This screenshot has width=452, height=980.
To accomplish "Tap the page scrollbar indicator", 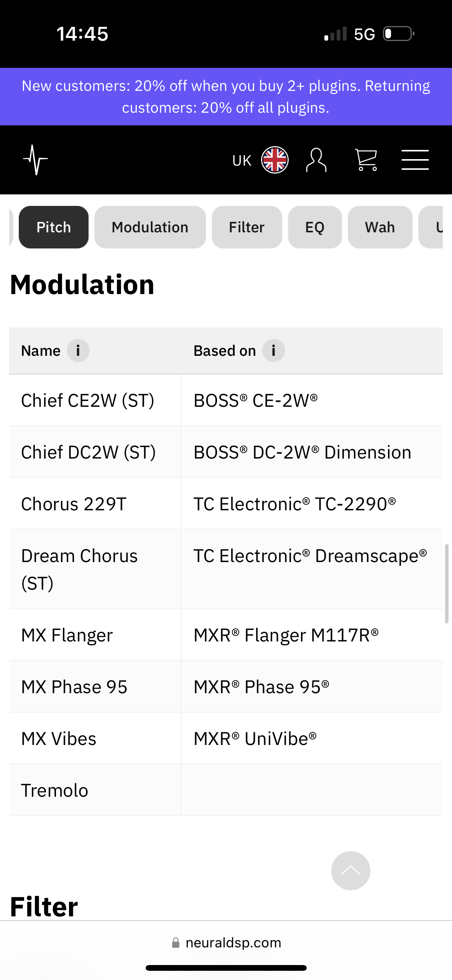I will 447,583.
